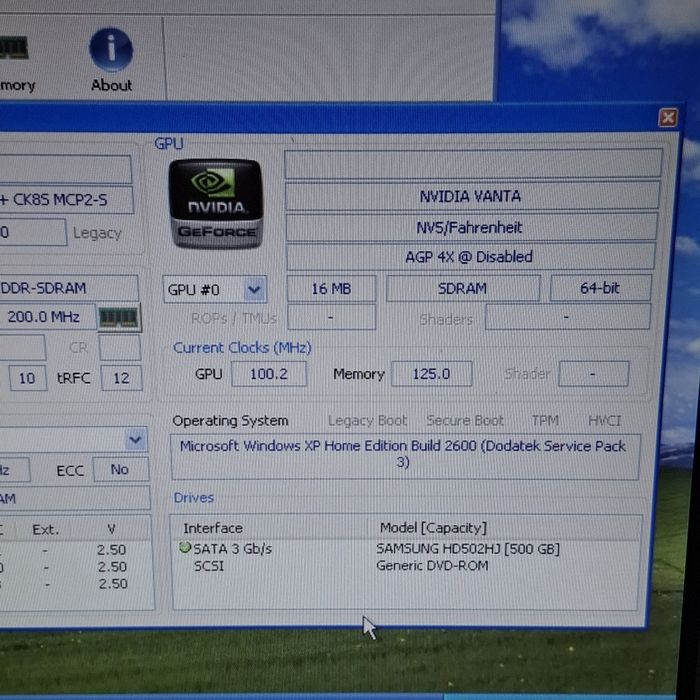This screenshot has width=700, height=700.
Task: Click the Legacy label in motherboard section
Action: pyautogui.click(x=97, y=233)
